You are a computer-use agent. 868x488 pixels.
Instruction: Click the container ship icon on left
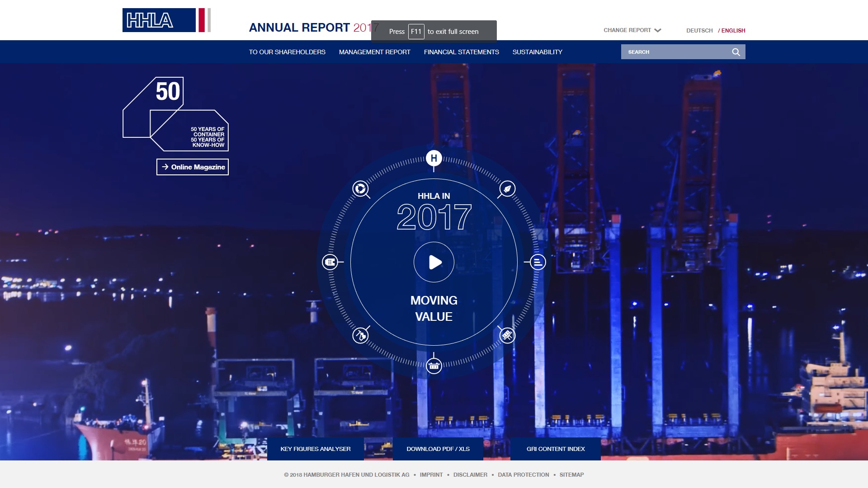point(330,262)
